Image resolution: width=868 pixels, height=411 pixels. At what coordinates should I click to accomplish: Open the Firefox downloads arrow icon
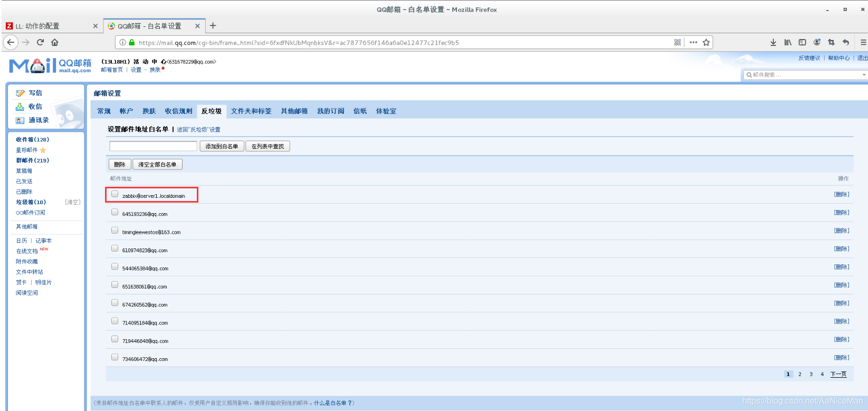[x=773, y=42]
